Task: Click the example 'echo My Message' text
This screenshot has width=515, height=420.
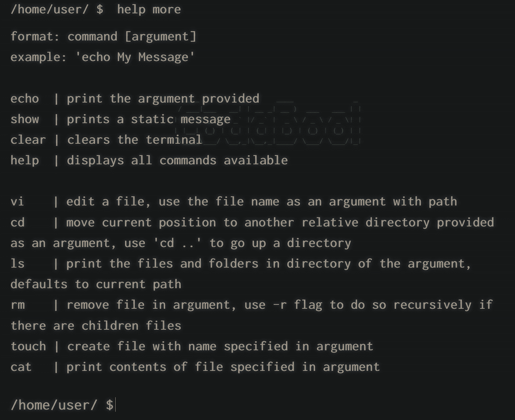Action: click(x=135, y=57)
